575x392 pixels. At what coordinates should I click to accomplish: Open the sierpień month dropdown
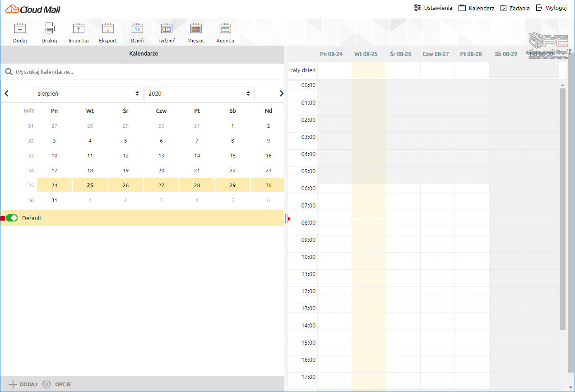[88, 93]
